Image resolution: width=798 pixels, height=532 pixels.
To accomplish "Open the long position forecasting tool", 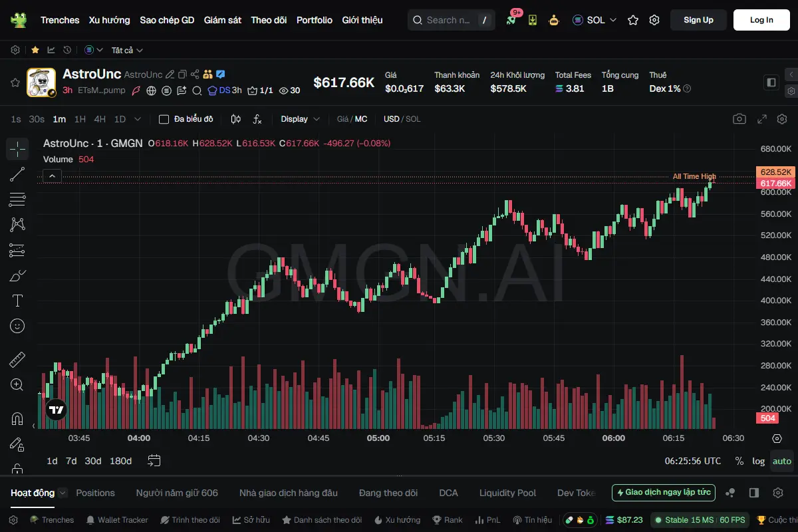I will tap(17, 250).
